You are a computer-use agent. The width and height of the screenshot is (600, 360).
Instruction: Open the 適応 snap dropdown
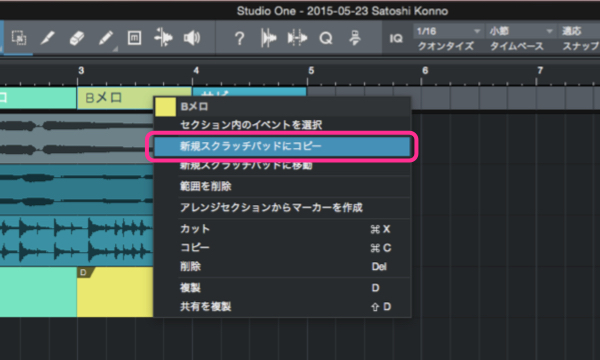pos(579,31)
